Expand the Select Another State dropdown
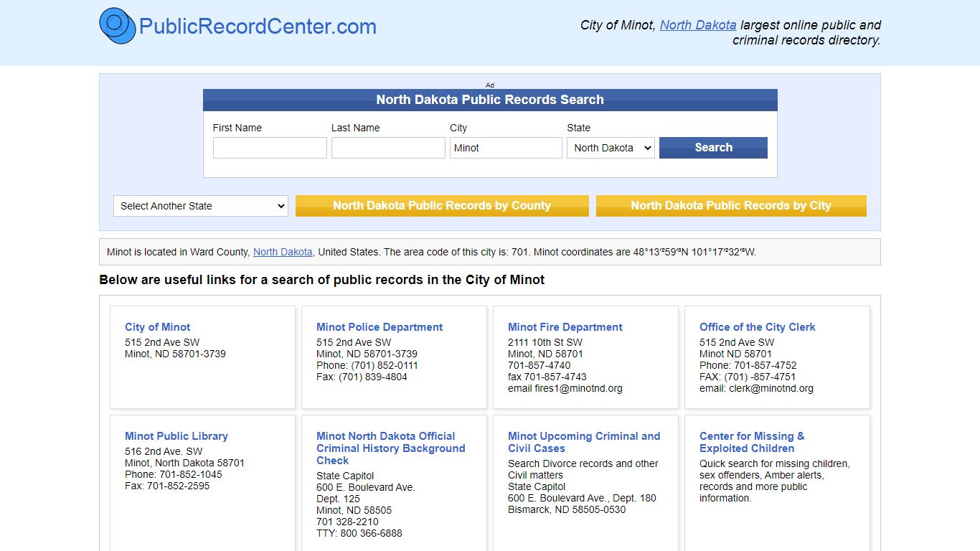 point(200,206)
